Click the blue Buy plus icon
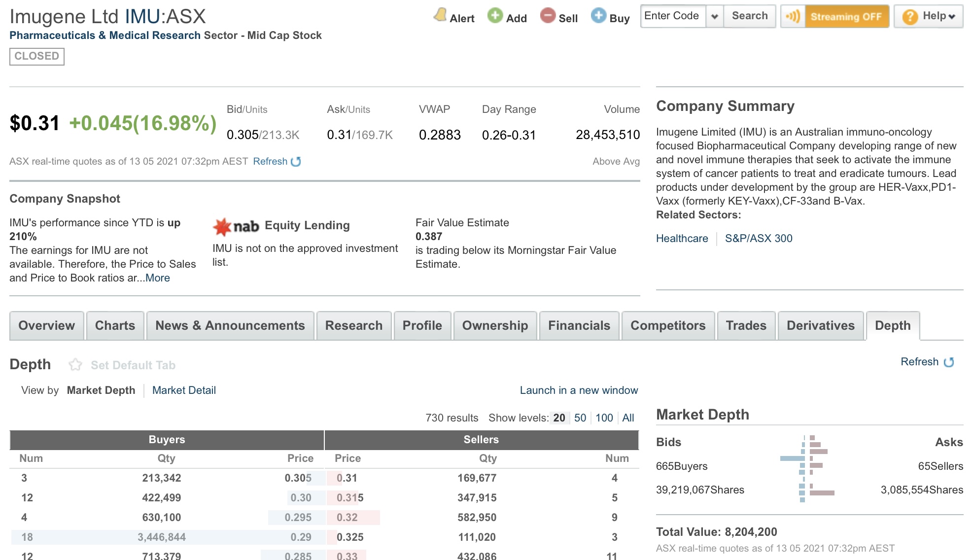 [x=598, y=15]
